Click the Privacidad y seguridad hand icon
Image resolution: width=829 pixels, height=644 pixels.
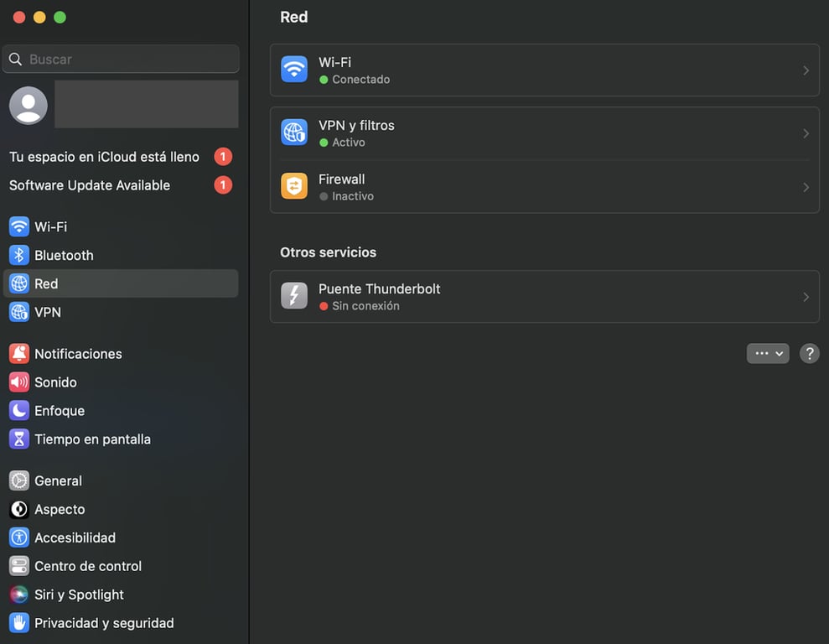[x=18, y=623]
